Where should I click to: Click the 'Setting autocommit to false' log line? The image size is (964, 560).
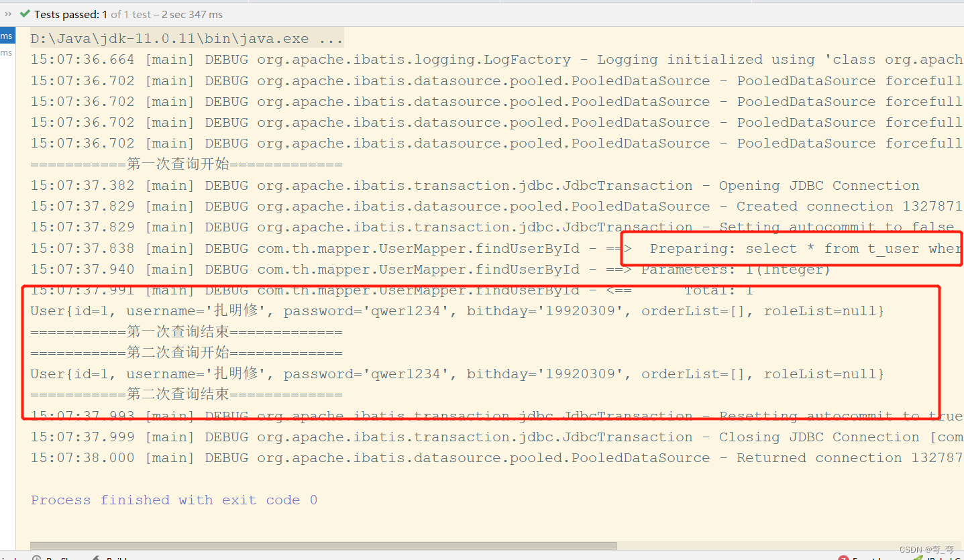click(492, 227)
